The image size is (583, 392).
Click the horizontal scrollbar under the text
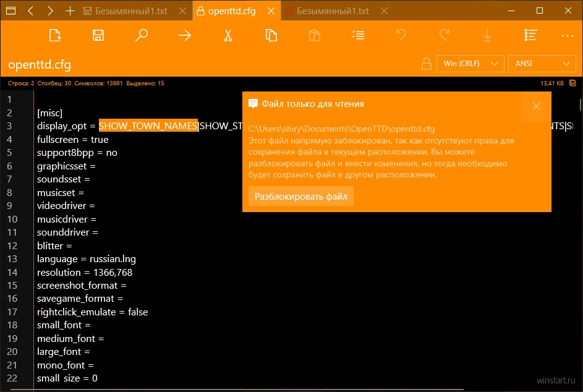coord(238,390)
